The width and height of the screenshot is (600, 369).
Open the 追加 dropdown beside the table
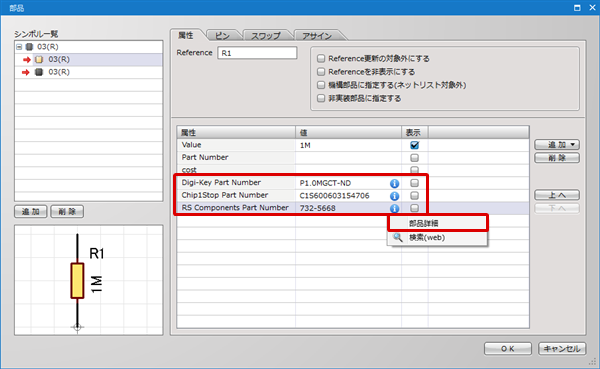click(x=557, y=145)
